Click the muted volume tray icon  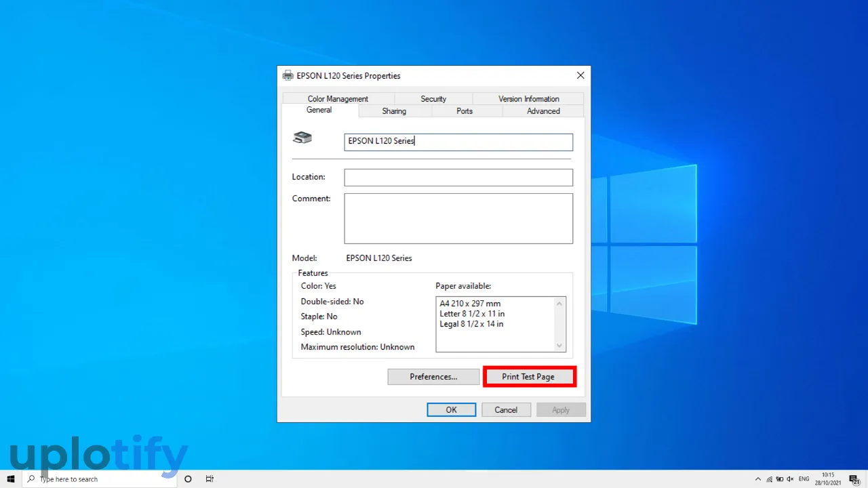(x=791, y=479)
